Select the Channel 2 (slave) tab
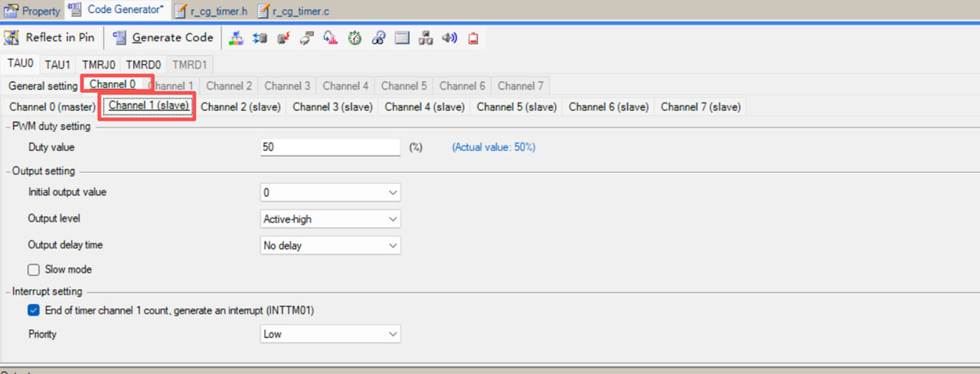Viewport: 980px width, 374px height. click(240, 107)
